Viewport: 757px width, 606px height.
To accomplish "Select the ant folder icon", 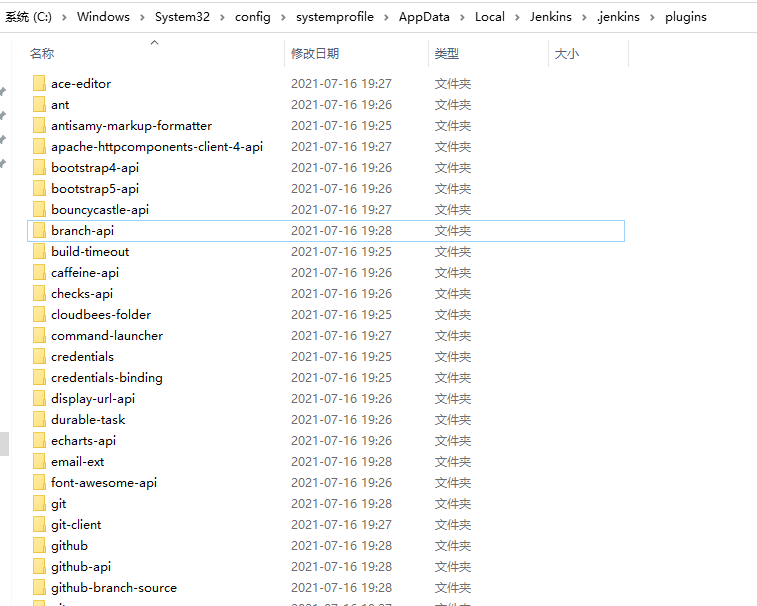I will click(x=40, y=104).
